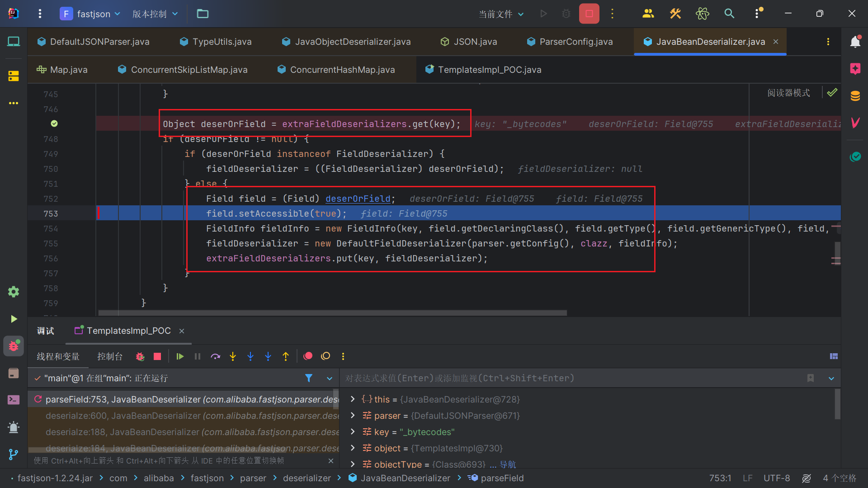Dismiss the frame switching hint

point(331,461)
